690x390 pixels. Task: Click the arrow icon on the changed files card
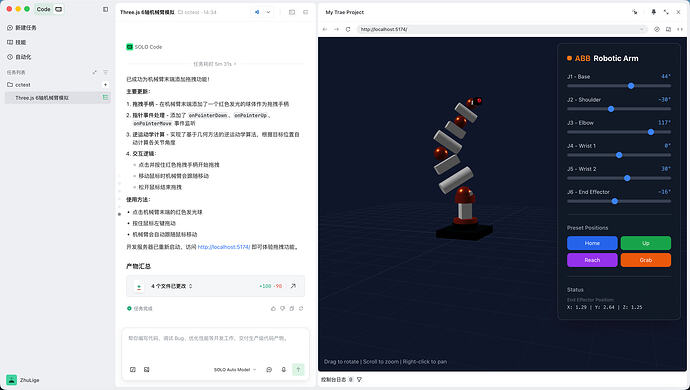(293, 286)
